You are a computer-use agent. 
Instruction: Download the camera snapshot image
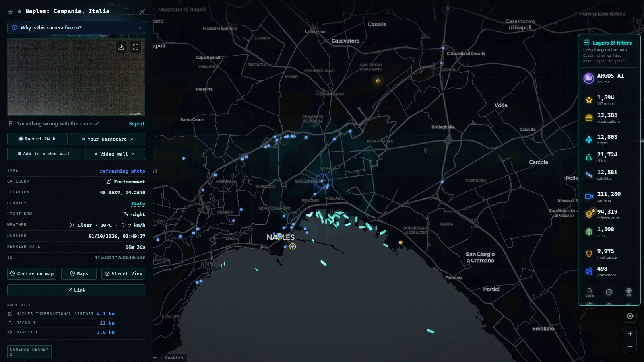(121, 47)
